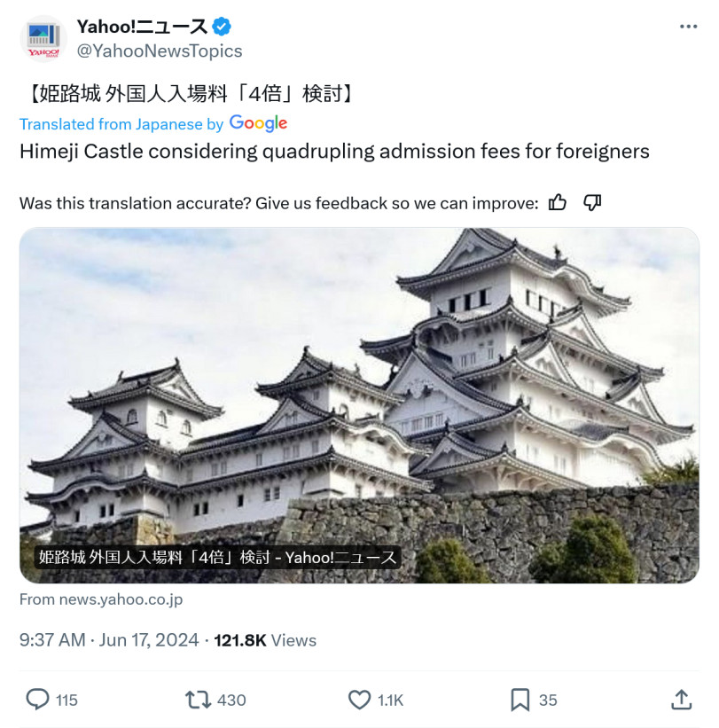This screenshot has width=719, height=728.
Task: Click the image caption 姫路城 外国人入場料 overlay
Action: (217, 557)
